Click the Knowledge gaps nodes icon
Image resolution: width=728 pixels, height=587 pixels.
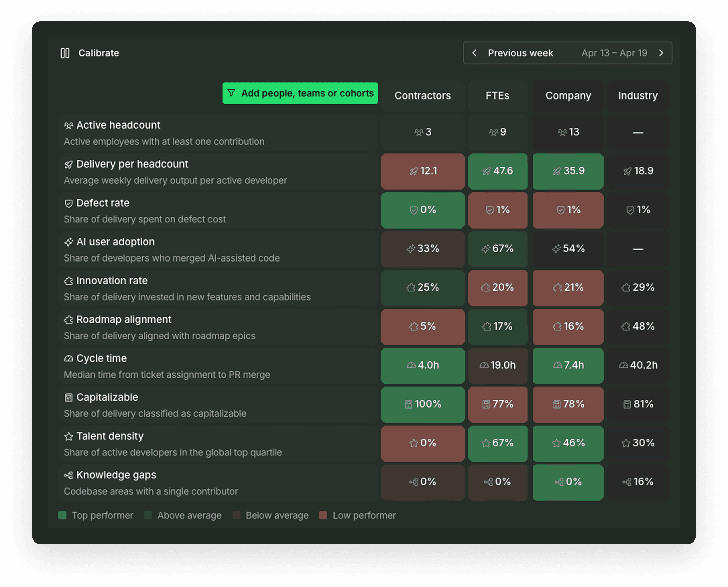68,475
